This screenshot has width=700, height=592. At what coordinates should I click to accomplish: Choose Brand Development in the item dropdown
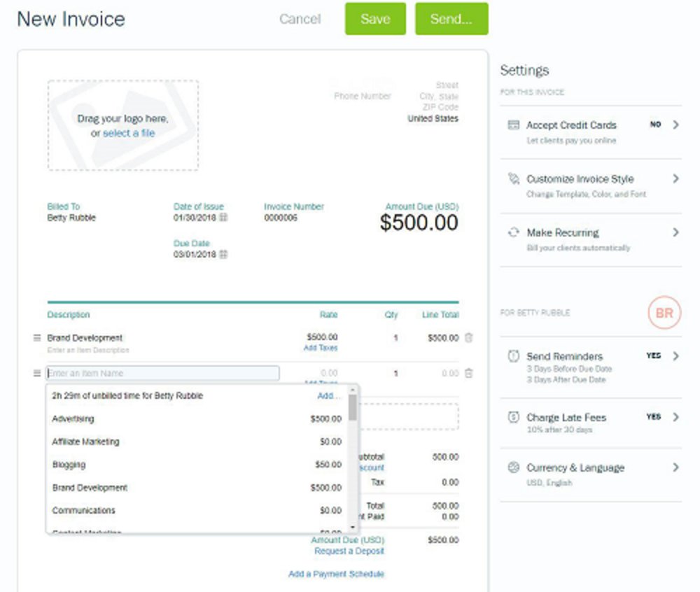(197, 488)
